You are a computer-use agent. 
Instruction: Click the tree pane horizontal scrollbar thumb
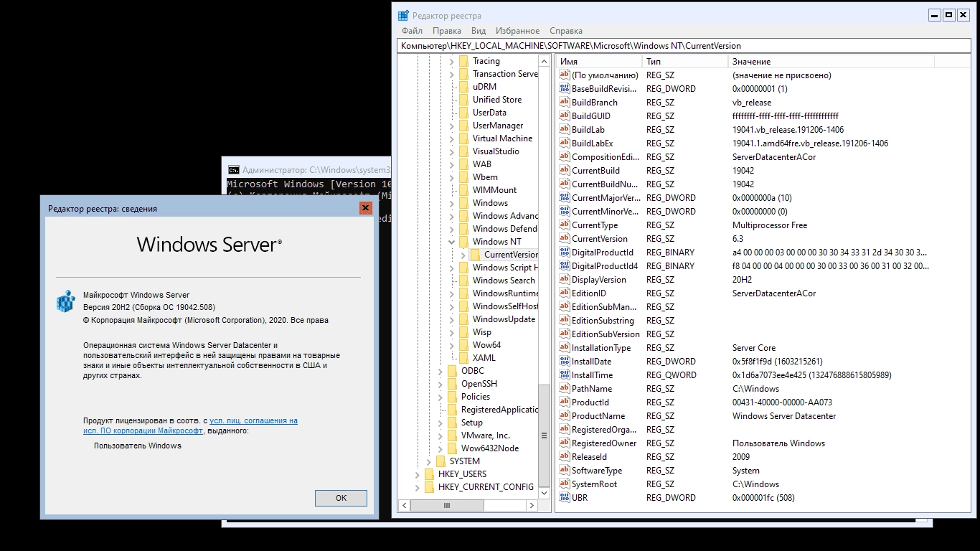(446, 506)
